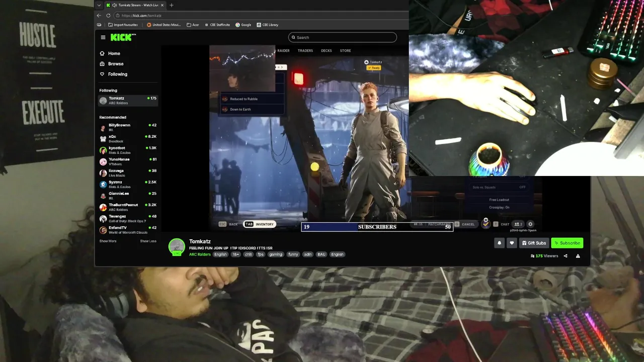Go to Home in Kick sidebar
Image resolution: width=644 pixels, height=362 pixels.
[x=114, y=53]
